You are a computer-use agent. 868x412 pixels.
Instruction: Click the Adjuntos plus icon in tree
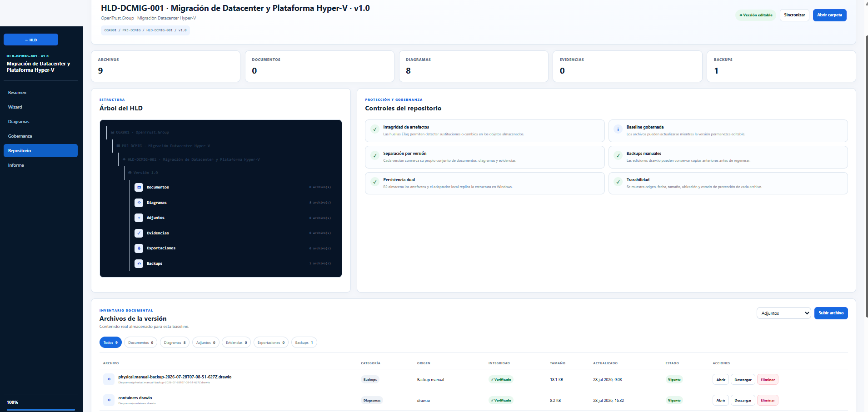tap(139, 218)
